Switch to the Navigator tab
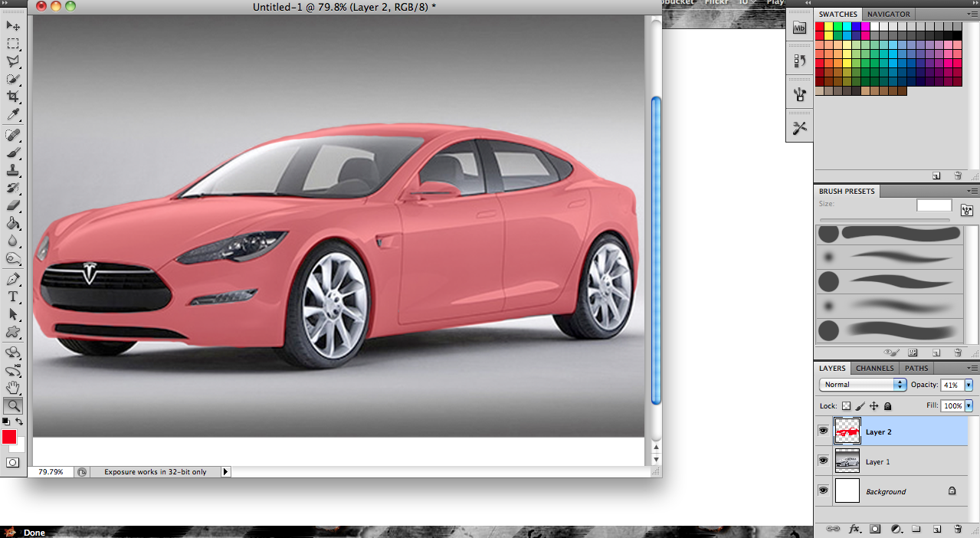The height and width of the screenshot is (538, 980). (x=889, y=14)
